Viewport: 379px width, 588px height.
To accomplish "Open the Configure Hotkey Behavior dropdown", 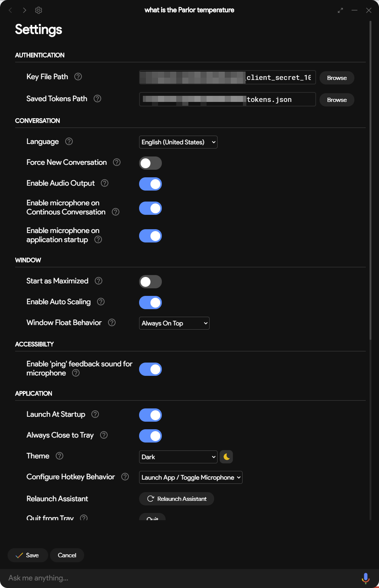I will (191, 477).
